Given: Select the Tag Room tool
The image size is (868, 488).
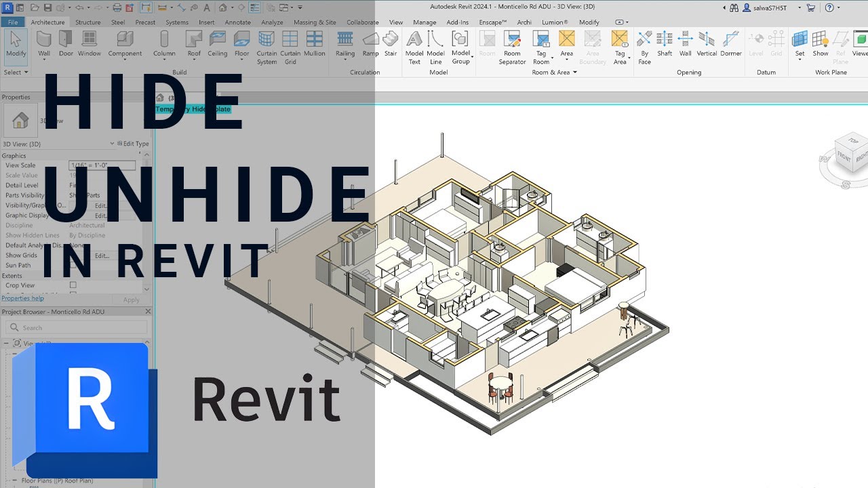Looking at the screenshot, I should point(541,47).
